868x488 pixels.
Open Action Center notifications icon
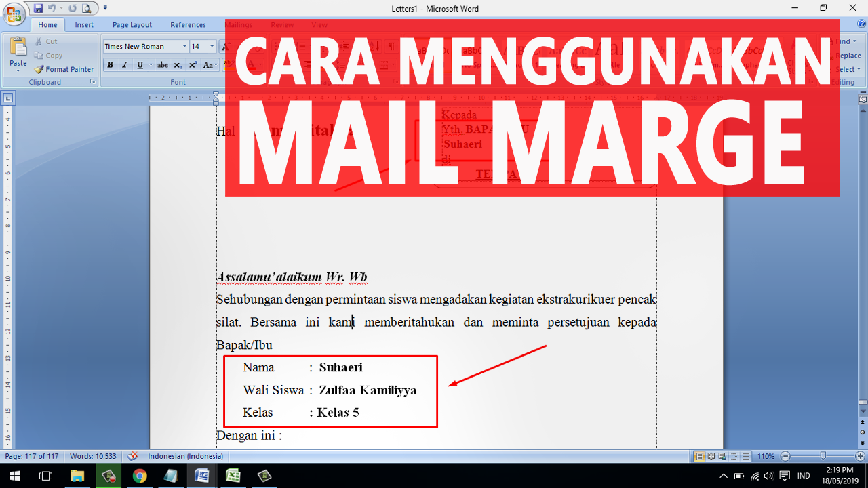tap(785, 476)
